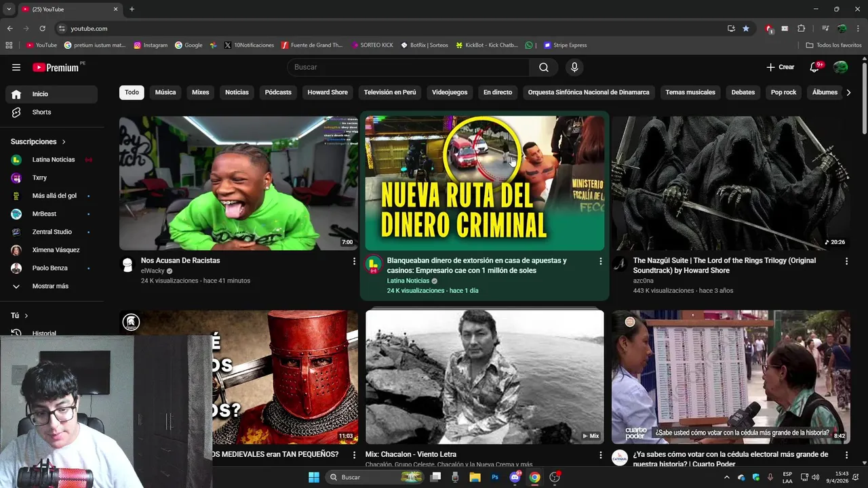Image resolution: width=868 pixels, height=488 pixels.
Task: Open Nos Acusan De Racistas thumbnail
Action: (x=239, y=183)
